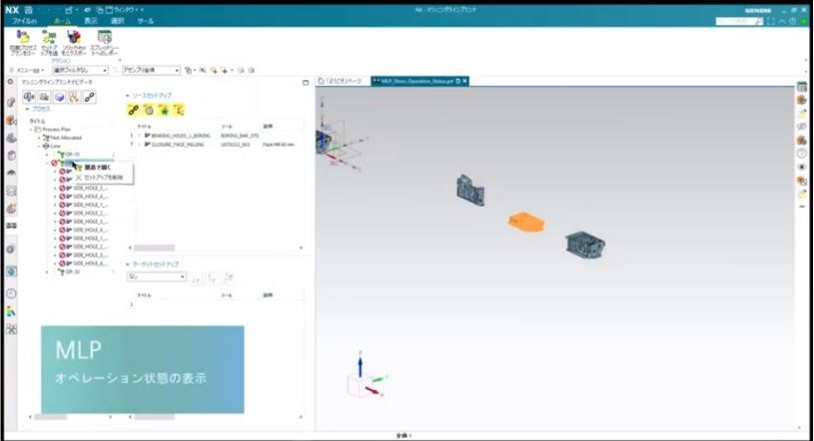
Task: Toggle full screen mode icon
Action: (771, 21)
